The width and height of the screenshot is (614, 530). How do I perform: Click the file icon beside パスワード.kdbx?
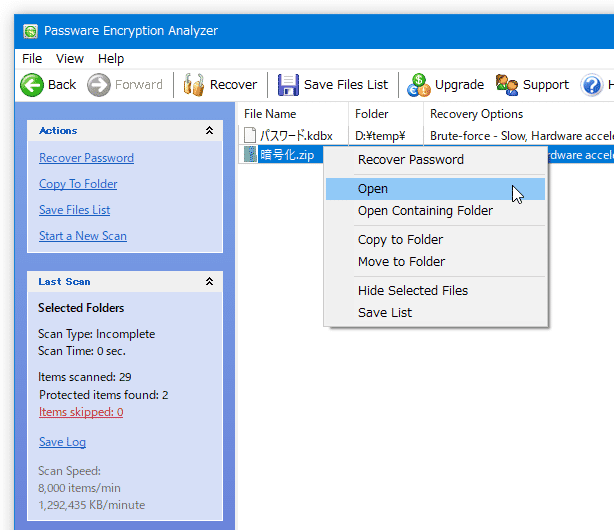pos(250,136)
